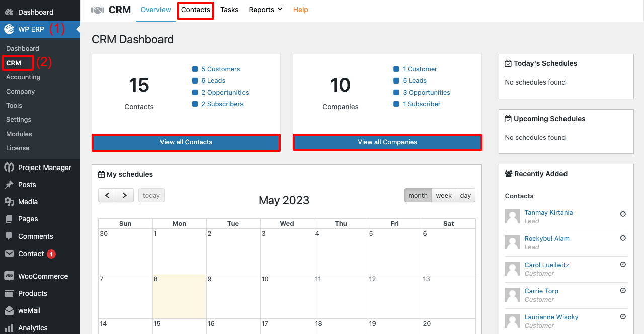The height and width of the screenshot is (334, 644).
Task: Go to next month with right arrow
Action: [125, 195]
